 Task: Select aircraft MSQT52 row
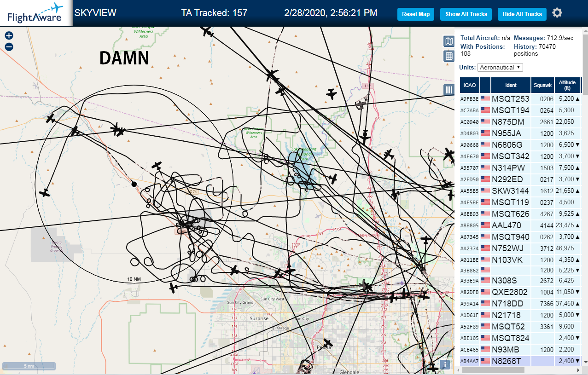click(x=520, y=326)
